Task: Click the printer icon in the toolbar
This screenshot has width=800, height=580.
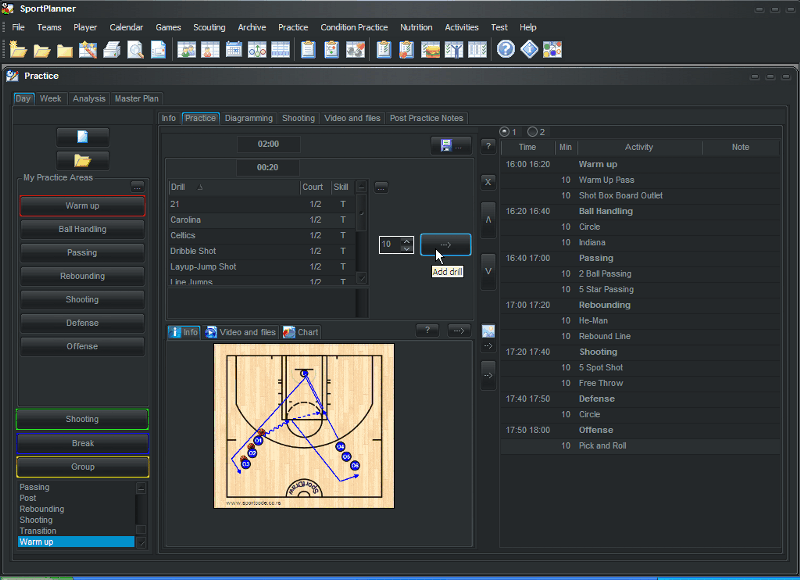Action: tap(111, 50)
